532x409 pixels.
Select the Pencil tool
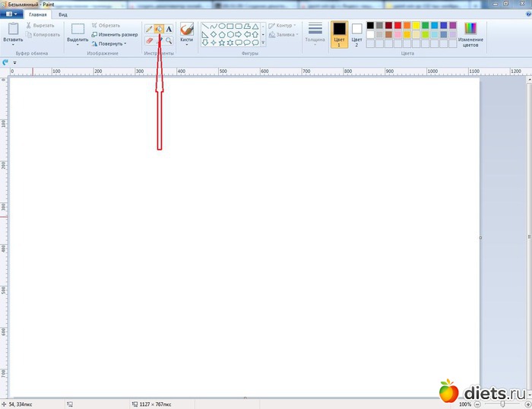click(x=149, y=29)
